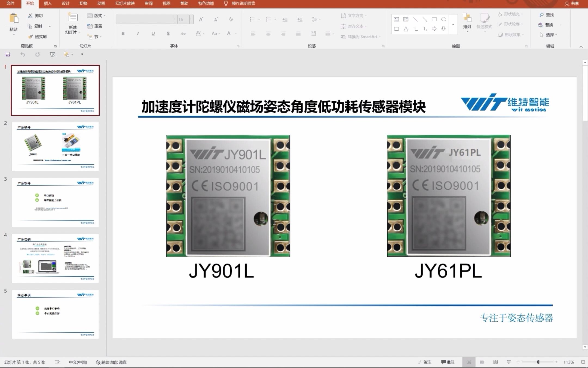Open the 排列 arrange dropdown
Image resolution: width=588 pixels, height=368 pixels.
pyautogui.click(x=467, y=22)
